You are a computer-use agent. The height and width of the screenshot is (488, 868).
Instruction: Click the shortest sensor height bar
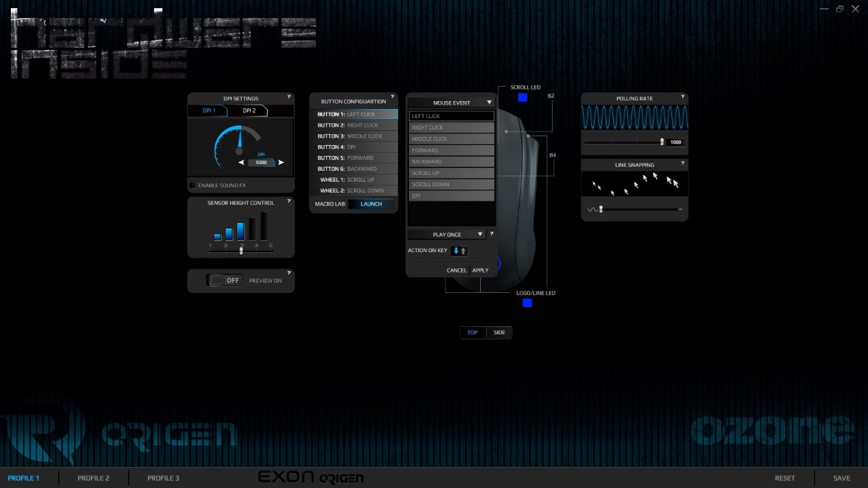point(218,237)
